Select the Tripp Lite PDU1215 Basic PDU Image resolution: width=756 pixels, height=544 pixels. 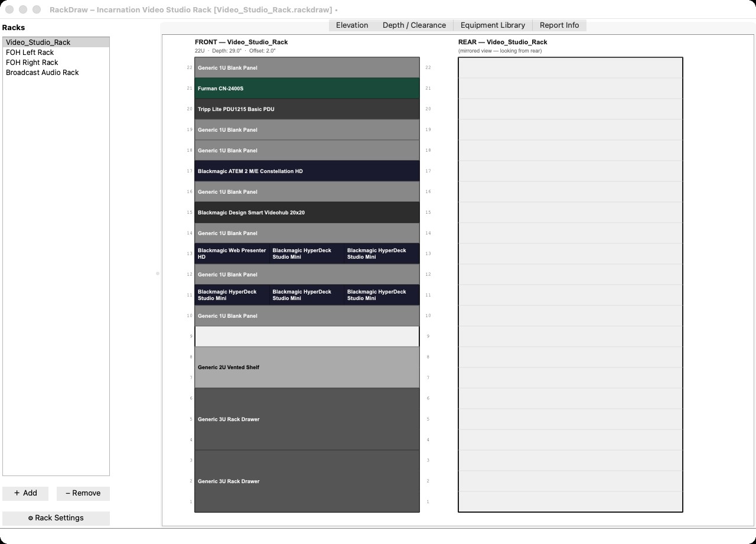point(307,109)
